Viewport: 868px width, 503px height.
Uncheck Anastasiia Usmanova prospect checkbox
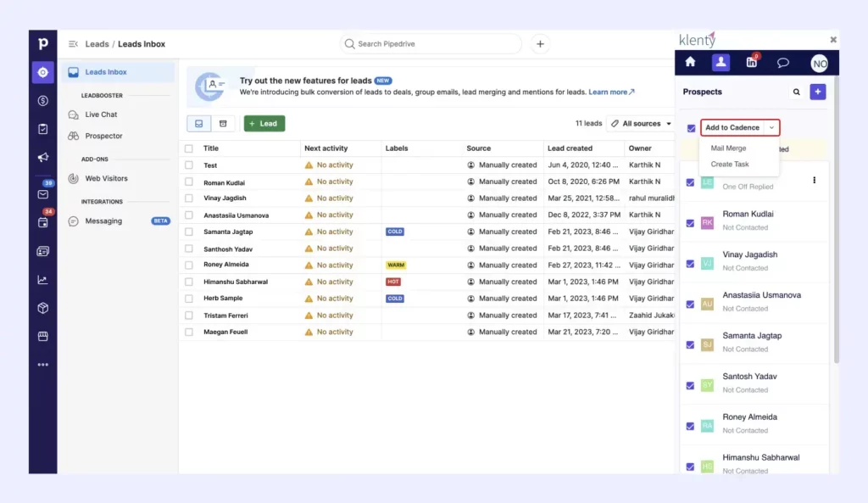point(690,305)
